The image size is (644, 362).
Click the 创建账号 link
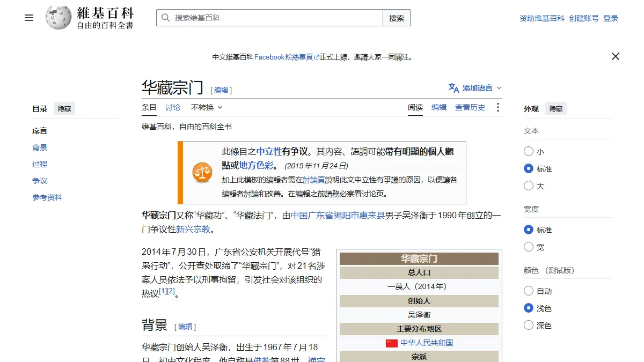[x=584, y=18]
